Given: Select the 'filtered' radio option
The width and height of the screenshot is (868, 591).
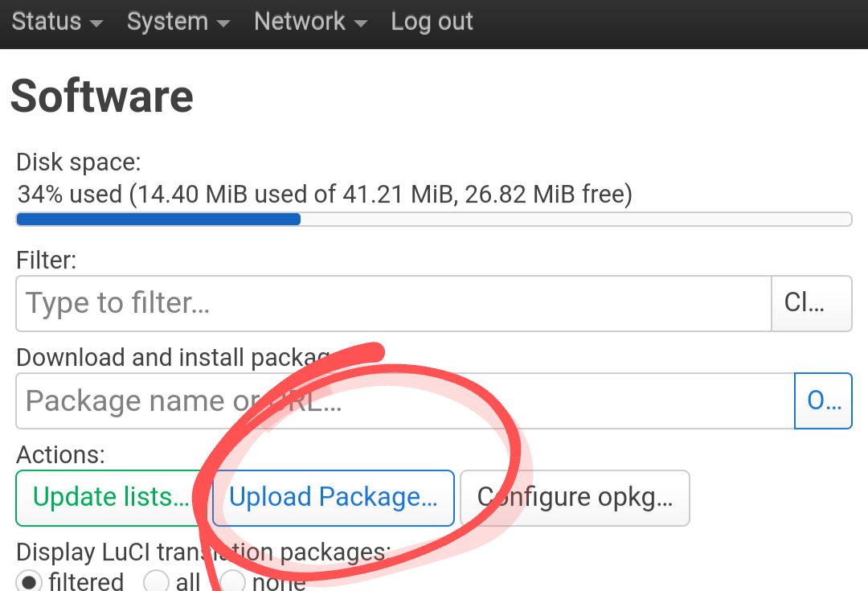Looking at the screenshot, I should pos(29,581).
